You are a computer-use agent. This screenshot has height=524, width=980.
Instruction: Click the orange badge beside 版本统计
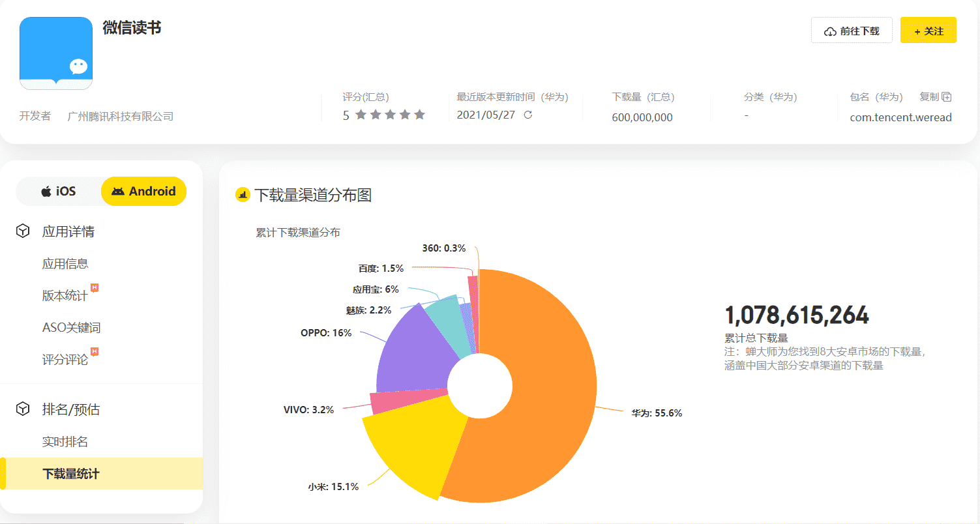(x=95, y=287)
